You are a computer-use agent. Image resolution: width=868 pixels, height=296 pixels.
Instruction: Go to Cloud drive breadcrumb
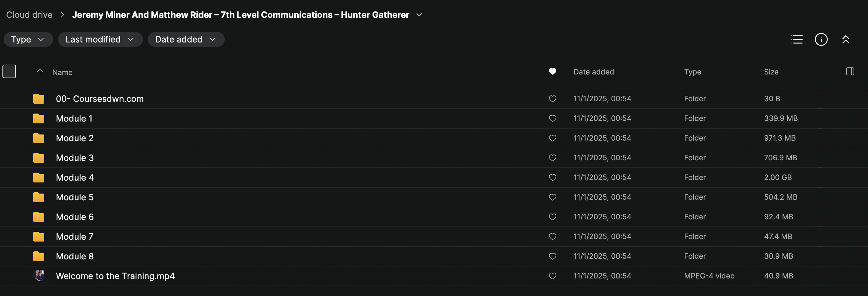click(x=29, y=15)
